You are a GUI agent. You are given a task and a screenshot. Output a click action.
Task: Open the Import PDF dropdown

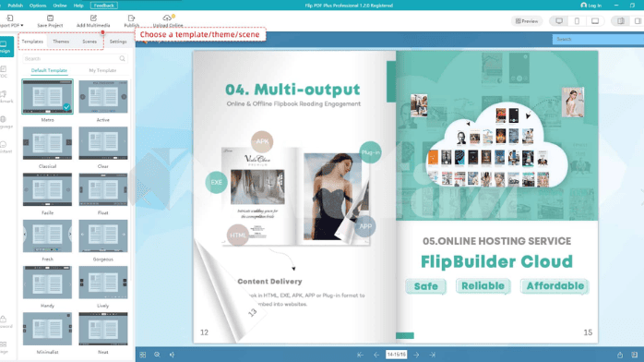[11, 21]
